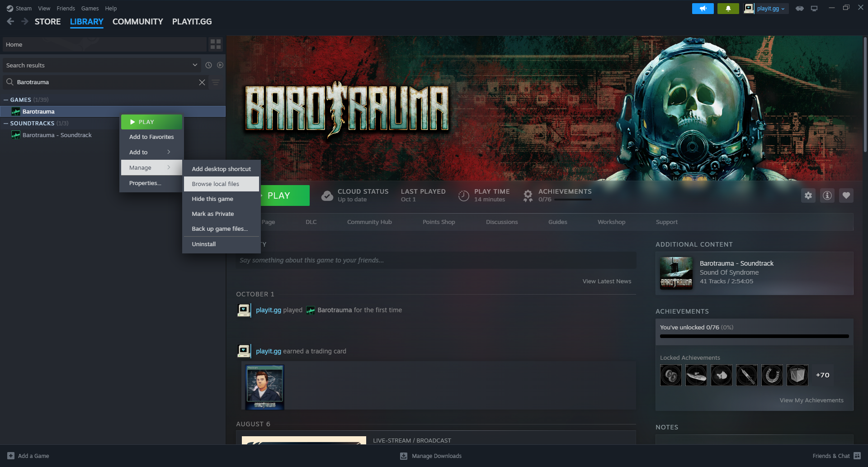Open the Workshop tab for Barotrauma
This screenshot has height=467, width=868.
click(611, 222)
